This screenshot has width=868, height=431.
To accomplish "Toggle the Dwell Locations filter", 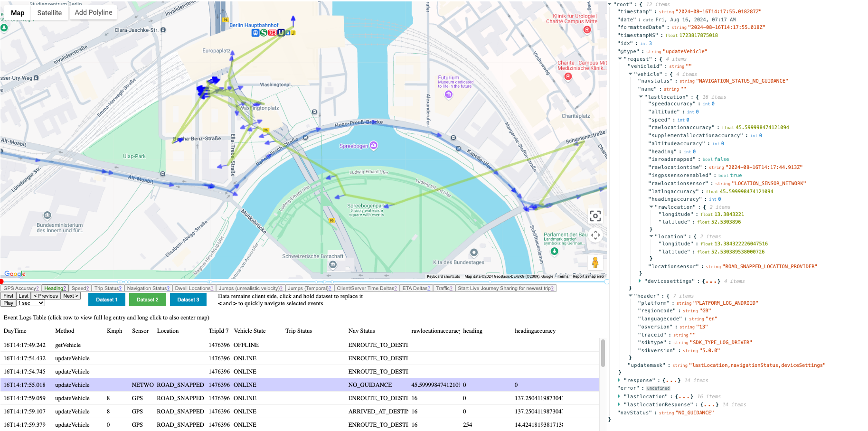I will tap(194, 288).
